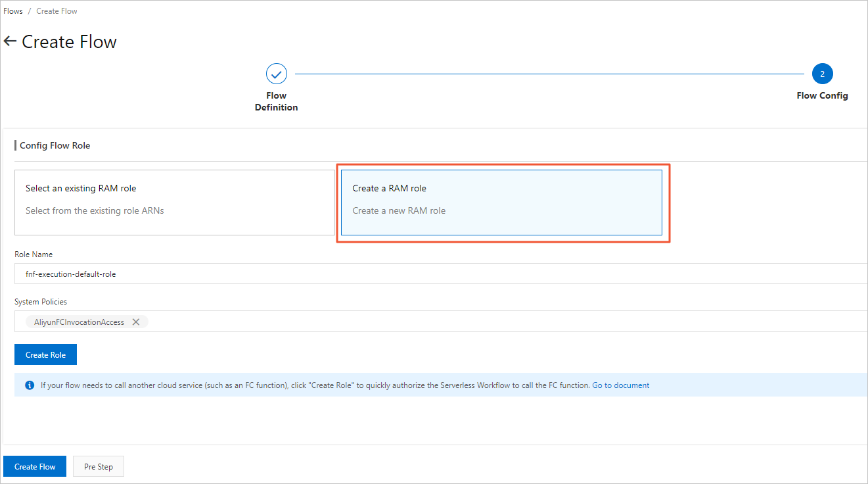Click the Flow Definition step label
Image resolution: width=868 pixels, height=484 pixels.
276,101
